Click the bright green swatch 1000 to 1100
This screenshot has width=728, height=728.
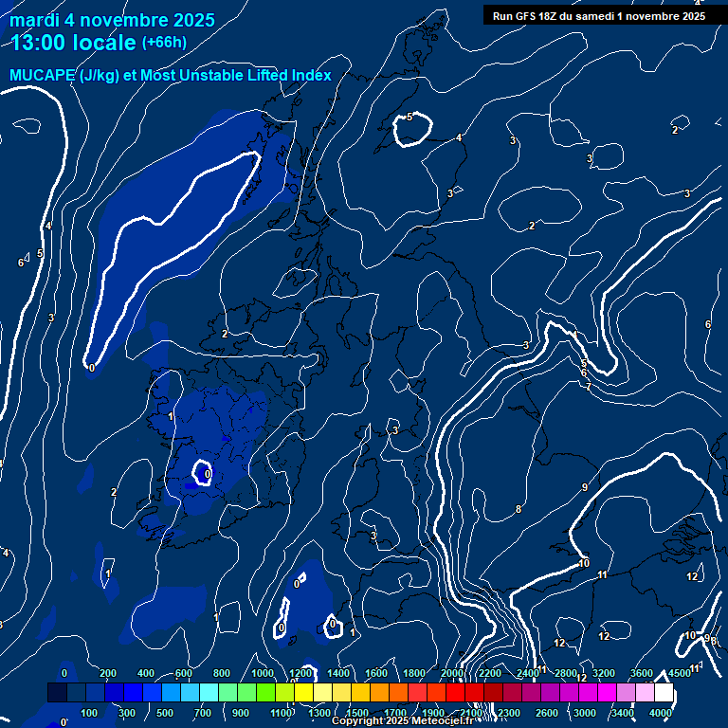point(265,692)
